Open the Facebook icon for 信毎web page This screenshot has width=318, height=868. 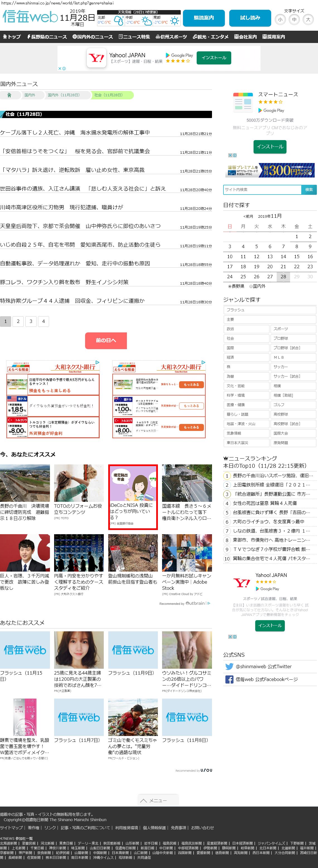pos(229,679)
